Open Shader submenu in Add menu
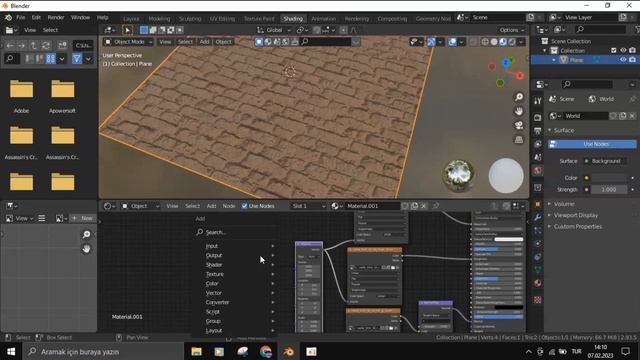Image resolution: width=640 pixels, height=360 pixels. tap(240, 265)
